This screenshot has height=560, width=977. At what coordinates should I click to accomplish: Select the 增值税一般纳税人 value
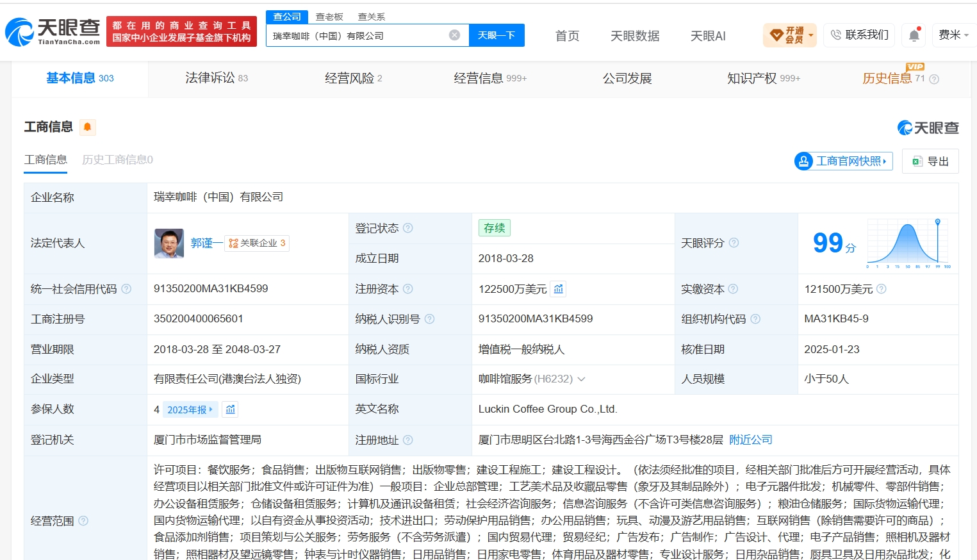pyautogui.click(x=521, y=349)
